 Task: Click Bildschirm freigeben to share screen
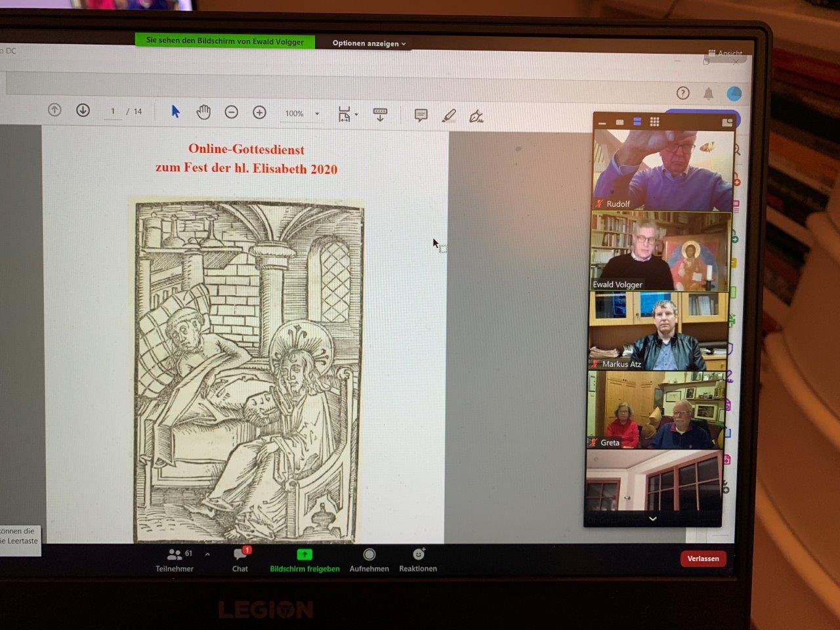coord(304,560)
